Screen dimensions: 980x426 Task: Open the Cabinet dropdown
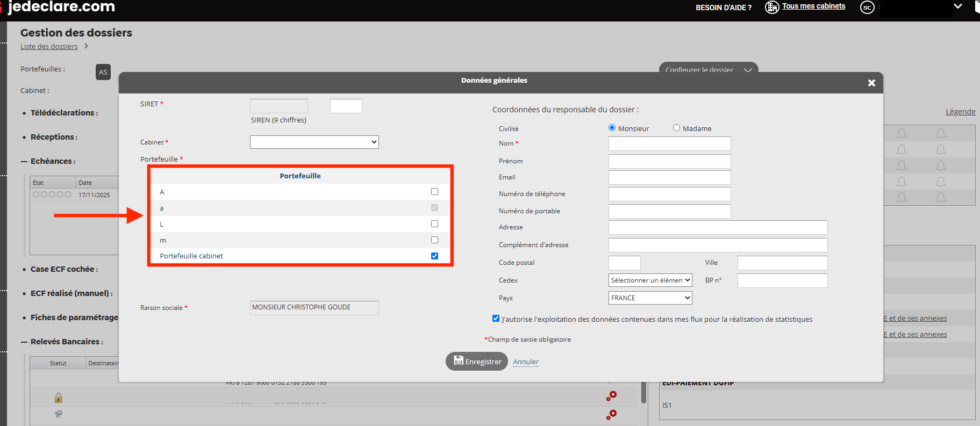(314, 142)
